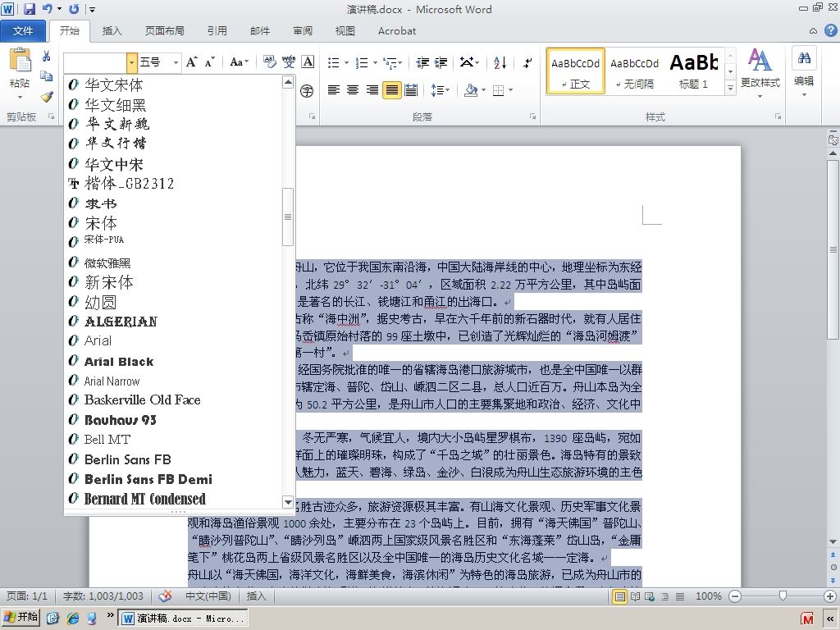Open the 审阅 Review tab
Screen dimensions: 840x630
coord(303,31)
